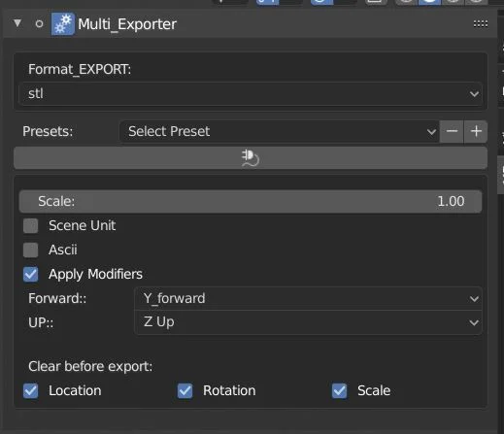Viewport: 504px width, 434px height.
Task: Enable the Scene Unit checkbox
Action: [30, 225]
